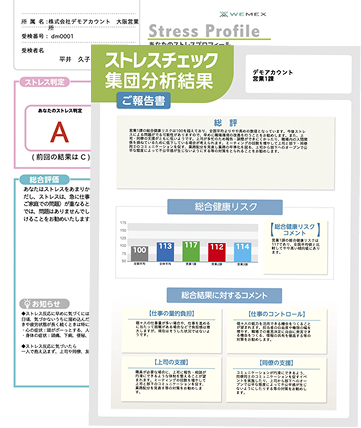Select the light blue bar labeled 114
The image size is (361, 428).
pos(242,252)
